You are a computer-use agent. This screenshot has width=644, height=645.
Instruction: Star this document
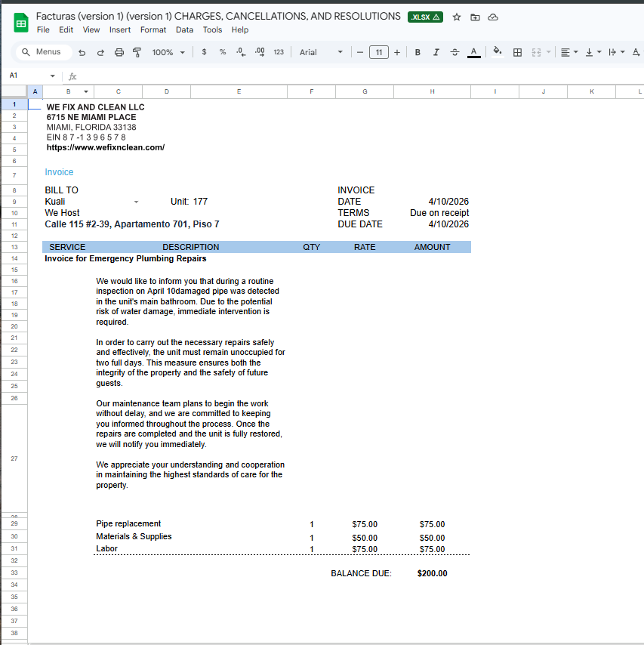(456, 17)
